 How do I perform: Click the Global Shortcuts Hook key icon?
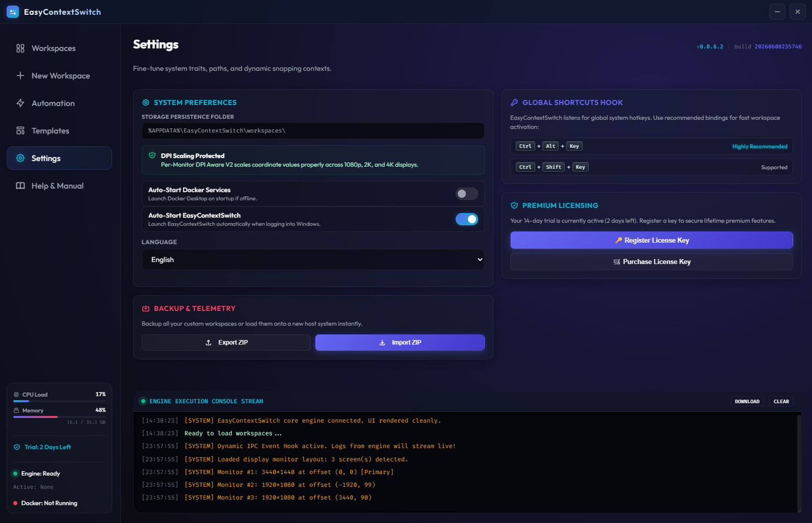coord(514,102)
